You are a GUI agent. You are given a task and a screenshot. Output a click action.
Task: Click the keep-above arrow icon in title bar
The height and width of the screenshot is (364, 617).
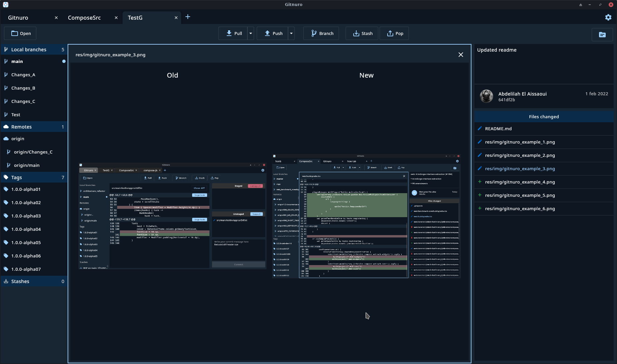tap(580, 5)
